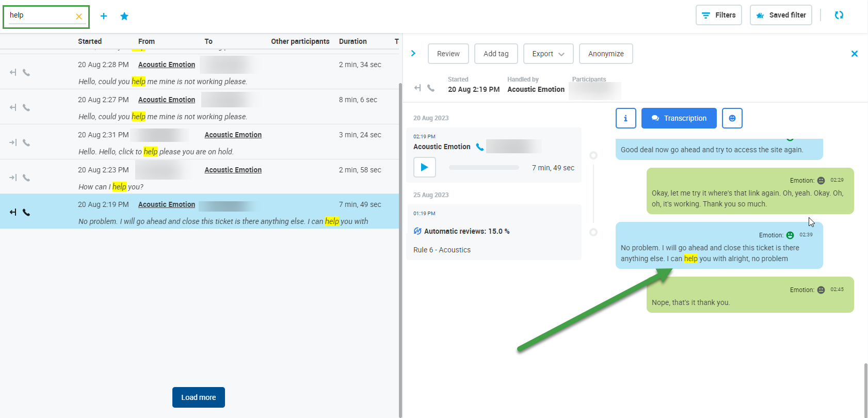Click the Add tag button
Viewport: 868px width, 418px height.
pyautogui.click(x=495, y=54)
